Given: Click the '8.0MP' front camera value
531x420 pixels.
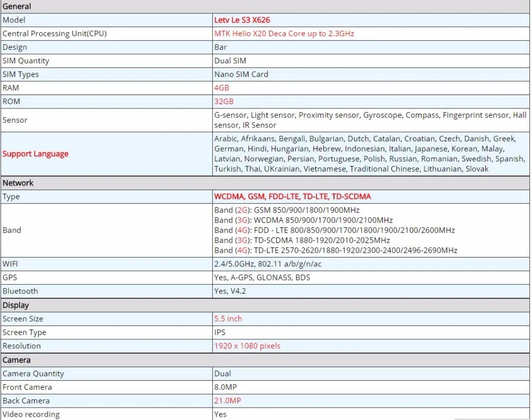Looking at the screenshot, I should [226, 387].
